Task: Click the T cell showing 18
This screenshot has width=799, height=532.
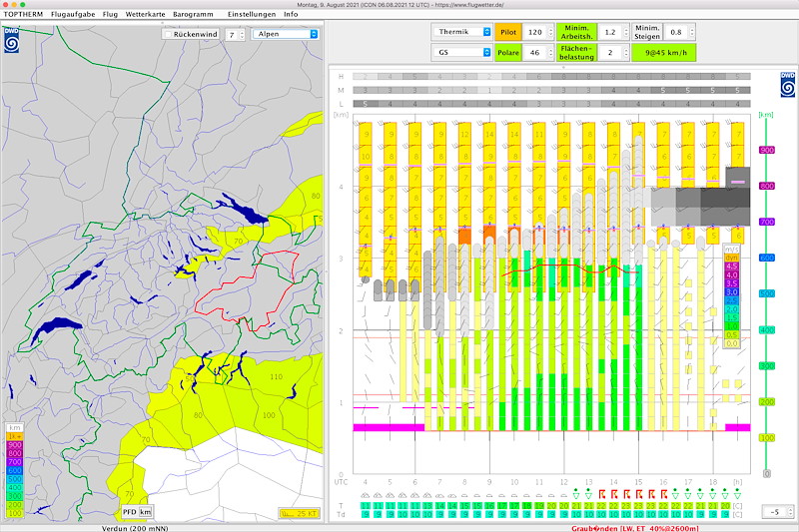Action: 527,505
